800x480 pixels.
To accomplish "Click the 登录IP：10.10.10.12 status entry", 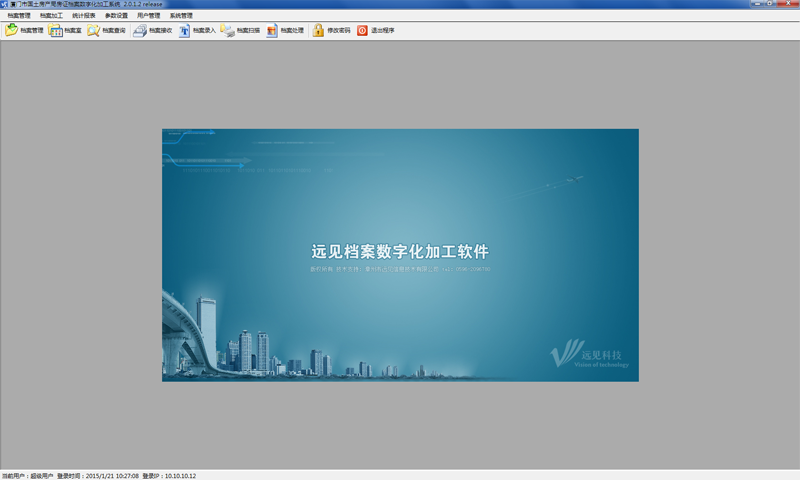I will 169,476.
